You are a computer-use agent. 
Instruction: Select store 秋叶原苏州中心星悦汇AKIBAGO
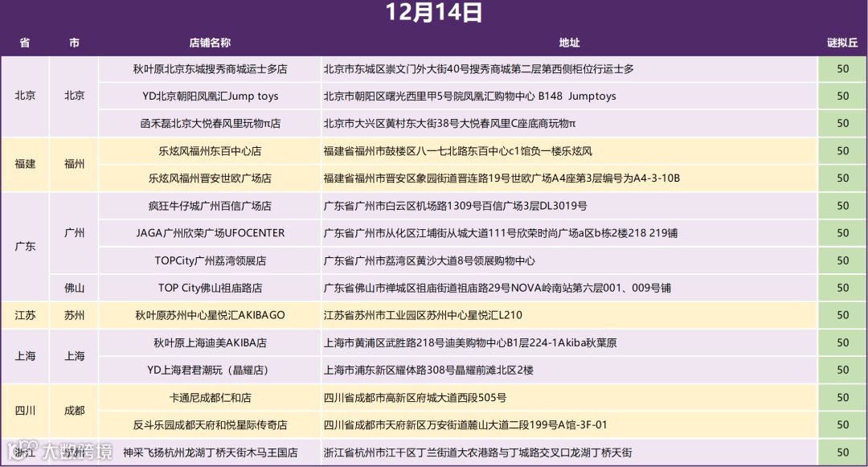pos(210,315)
